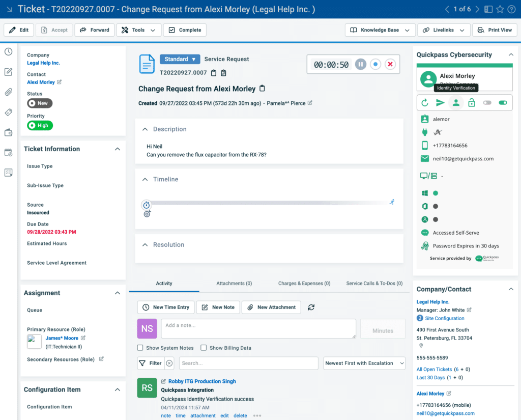The width and height of the screenshot is (521, 420).
Task: Click the New Note button
Action: [218, 307]
